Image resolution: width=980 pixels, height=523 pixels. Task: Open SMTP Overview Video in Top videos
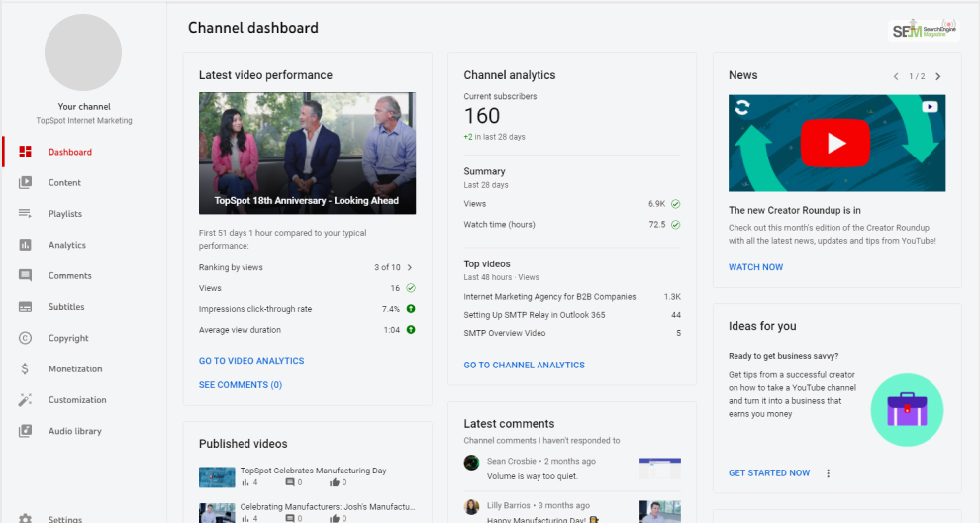505,333
